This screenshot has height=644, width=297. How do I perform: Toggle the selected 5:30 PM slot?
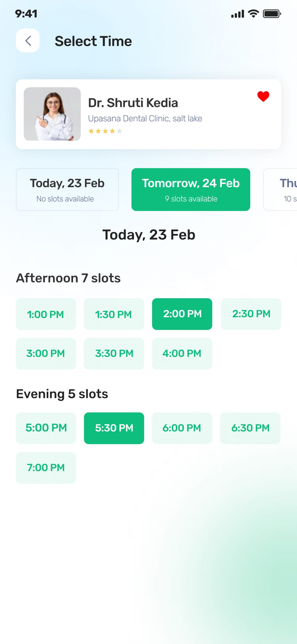tap(114, 428)
